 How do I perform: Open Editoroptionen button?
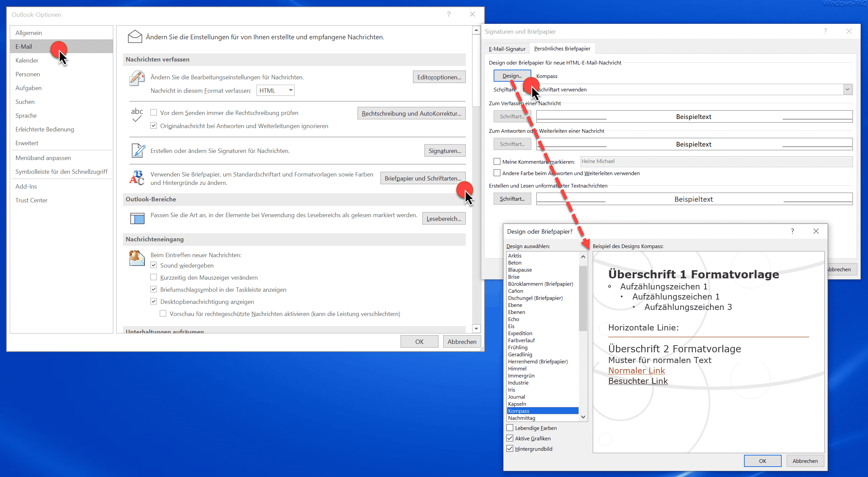439,77
